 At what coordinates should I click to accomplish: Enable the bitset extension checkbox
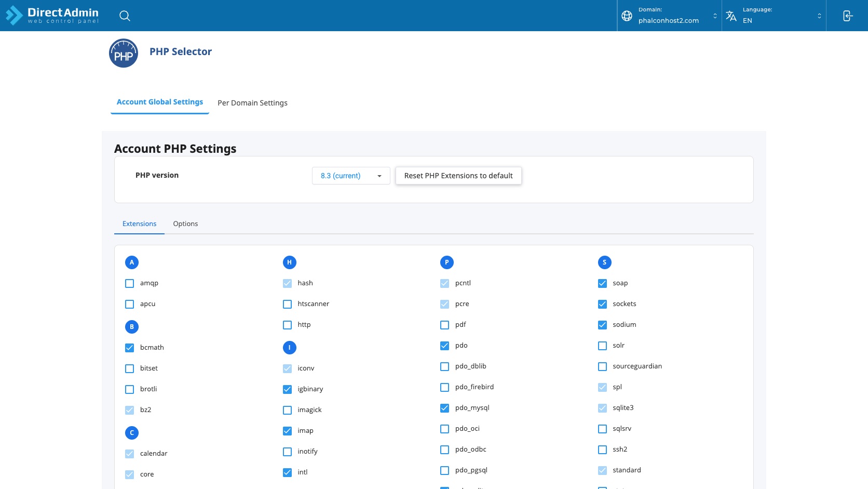pyautogui.click(x=130, y=369)
